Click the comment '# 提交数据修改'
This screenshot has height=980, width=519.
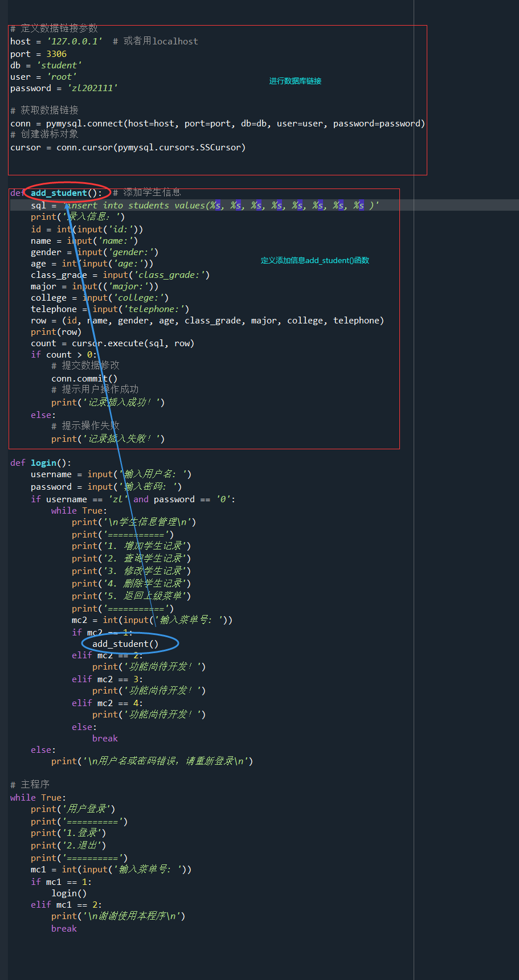coord(85,366)
